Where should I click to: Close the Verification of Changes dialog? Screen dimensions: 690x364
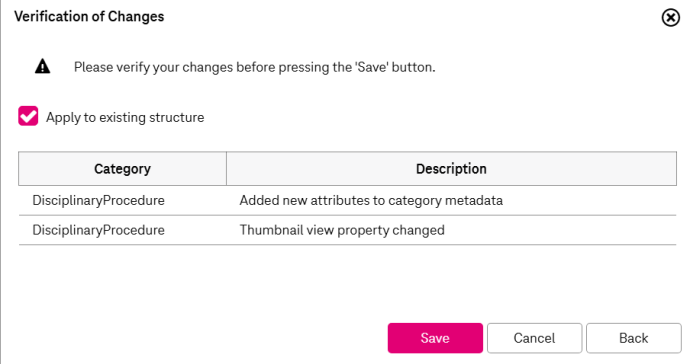tap(671, 18)
